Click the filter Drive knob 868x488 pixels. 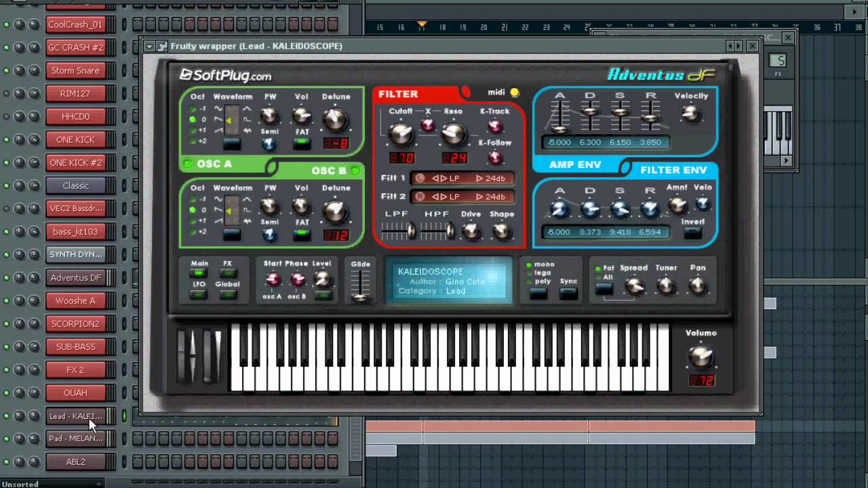tap(471, 232)
